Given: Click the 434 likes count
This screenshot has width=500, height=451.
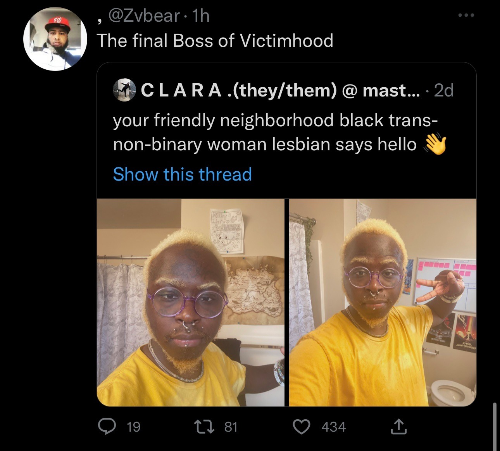Looking at the screenshot, I should 334,427.
